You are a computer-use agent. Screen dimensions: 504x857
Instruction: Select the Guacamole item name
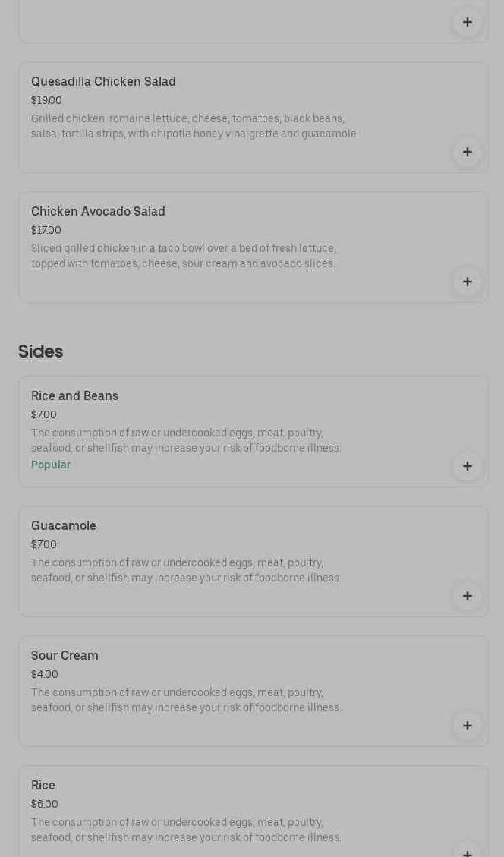[x=64, y=526]
